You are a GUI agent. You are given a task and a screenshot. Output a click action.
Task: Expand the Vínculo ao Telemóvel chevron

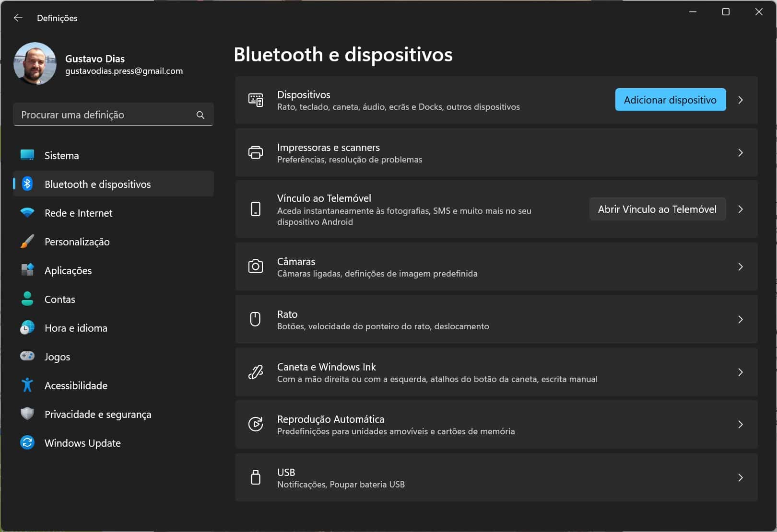click(x=741, y=209)
